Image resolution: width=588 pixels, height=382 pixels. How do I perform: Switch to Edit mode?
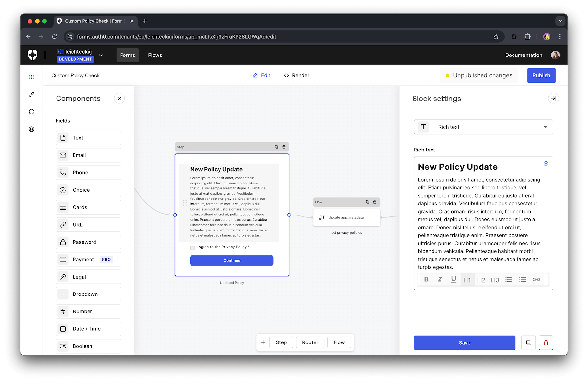pyautogui.click(x=261, y=75)
